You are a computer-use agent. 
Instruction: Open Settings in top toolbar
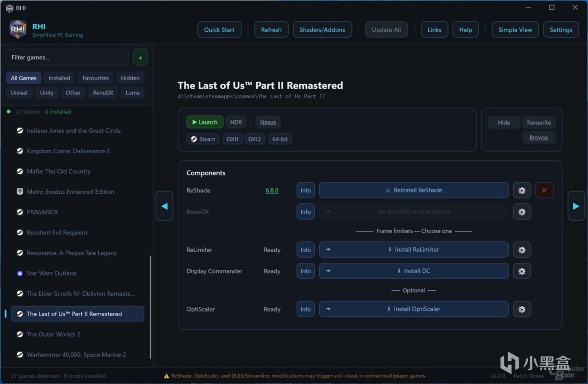(561, 29)
